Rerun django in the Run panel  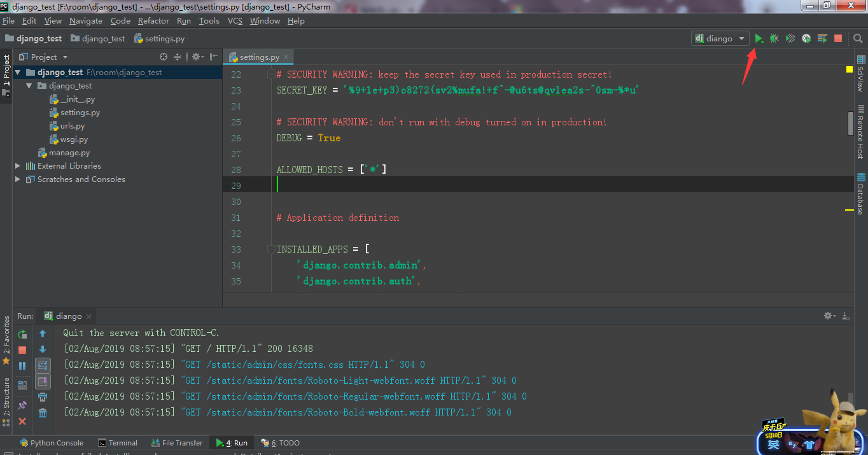click(x=22, y=334)
